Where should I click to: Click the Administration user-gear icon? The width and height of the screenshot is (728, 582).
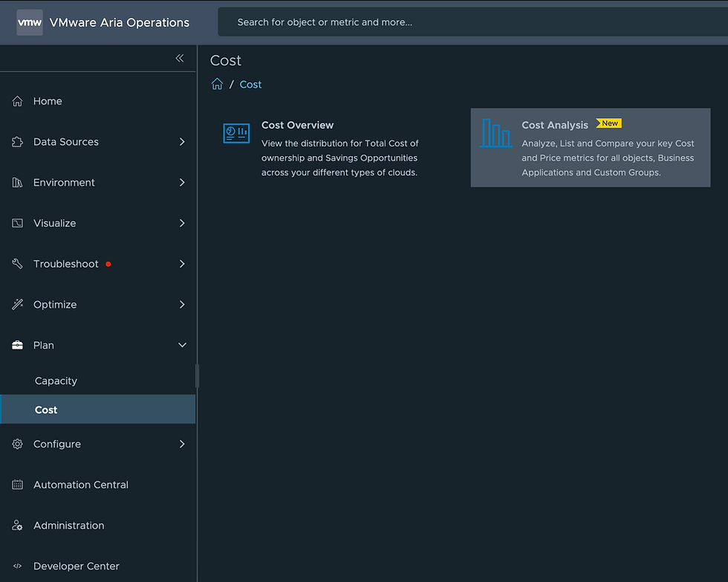(17, 526)
